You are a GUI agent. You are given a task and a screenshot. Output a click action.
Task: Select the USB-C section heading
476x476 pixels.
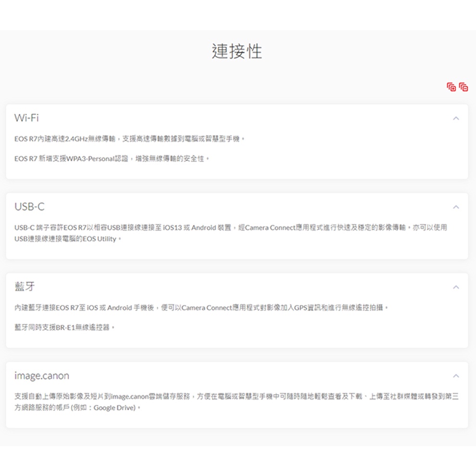(x=29, y=207)
